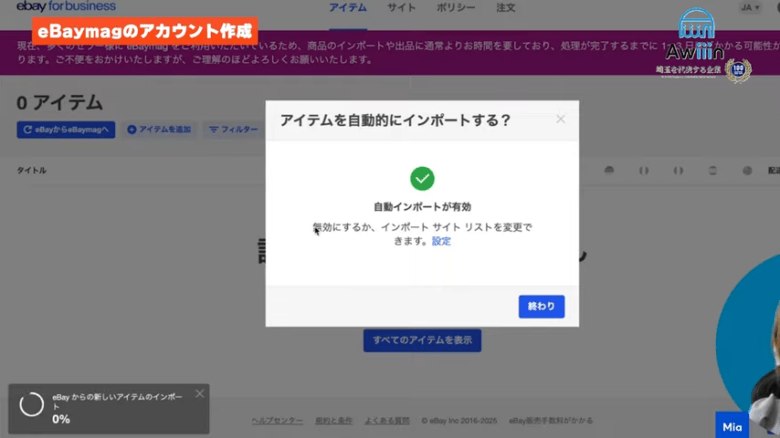Click the eBayからeBaymagへ sync button

66,129
